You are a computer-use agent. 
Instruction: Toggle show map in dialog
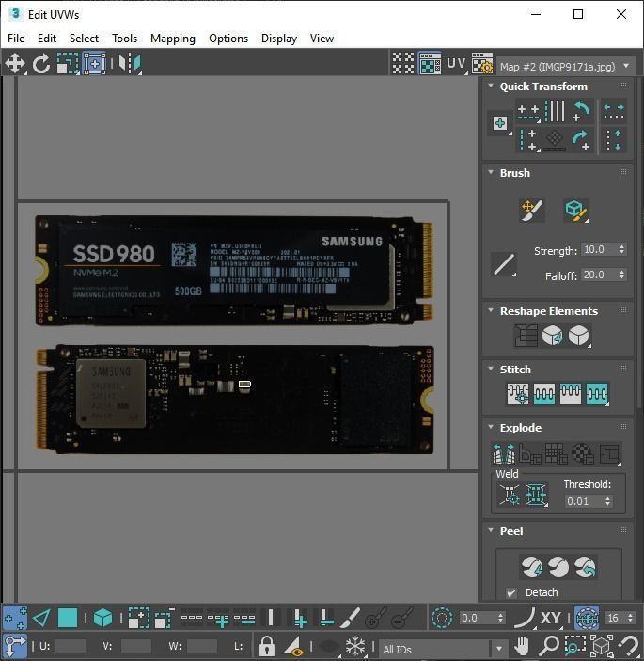430,64
